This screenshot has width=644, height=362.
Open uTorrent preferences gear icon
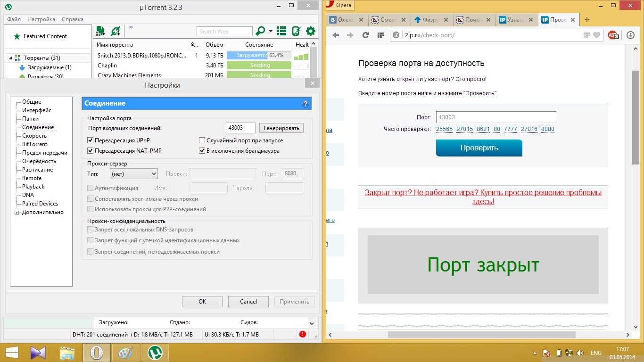(310, 31)
